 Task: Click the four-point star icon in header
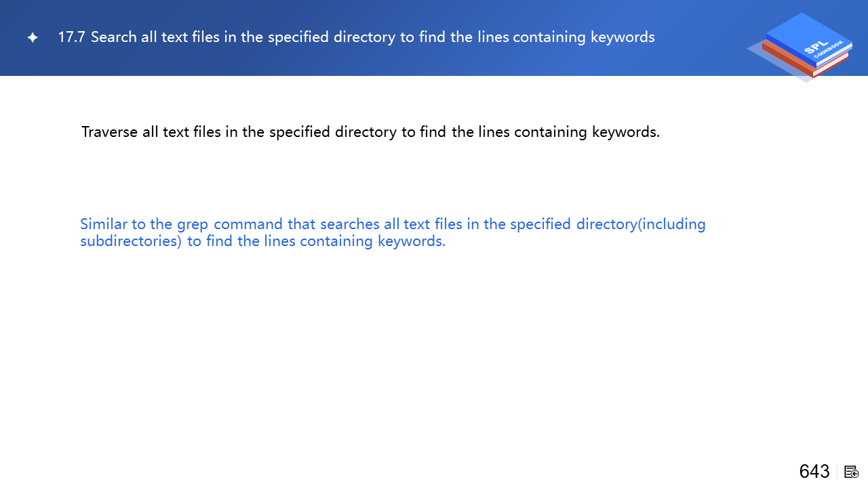tap(33, 38)
